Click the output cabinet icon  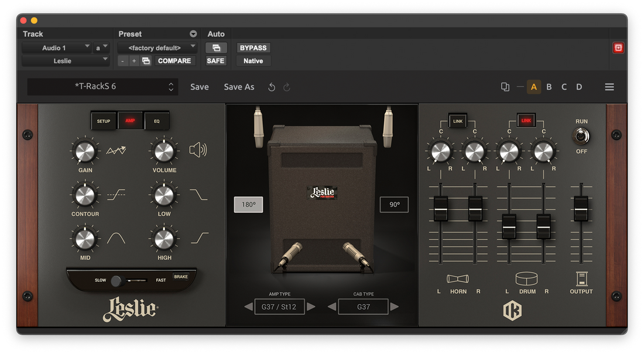(581, 279)
